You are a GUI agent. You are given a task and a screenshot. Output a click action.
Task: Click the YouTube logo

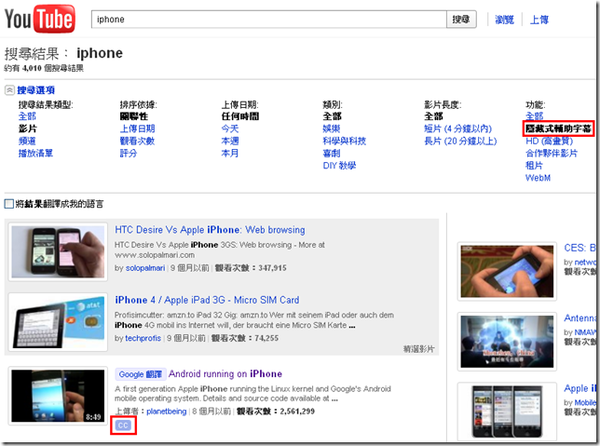(x=39, y=19)
